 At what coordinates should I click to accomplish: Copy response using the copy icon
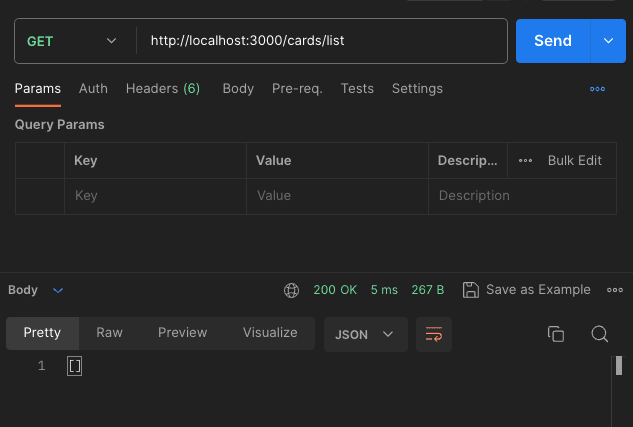pos(556,334)
